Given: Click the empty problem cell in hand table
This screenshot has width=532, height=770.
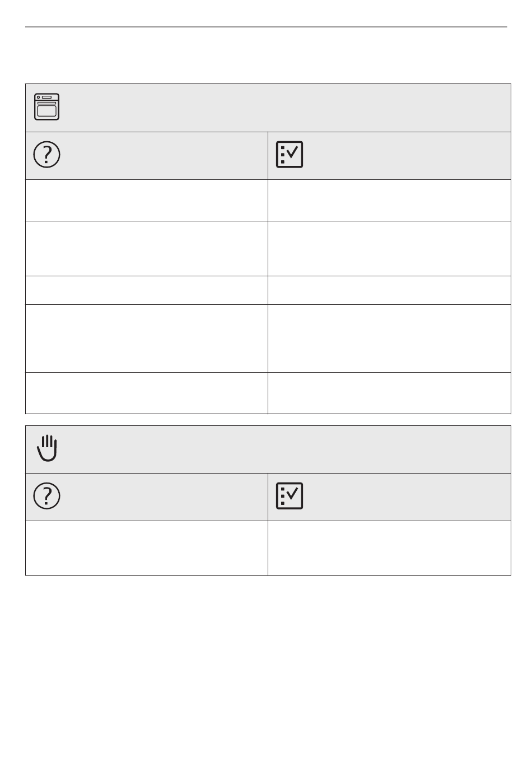Looking at the screenshot, I should point(147,548).
